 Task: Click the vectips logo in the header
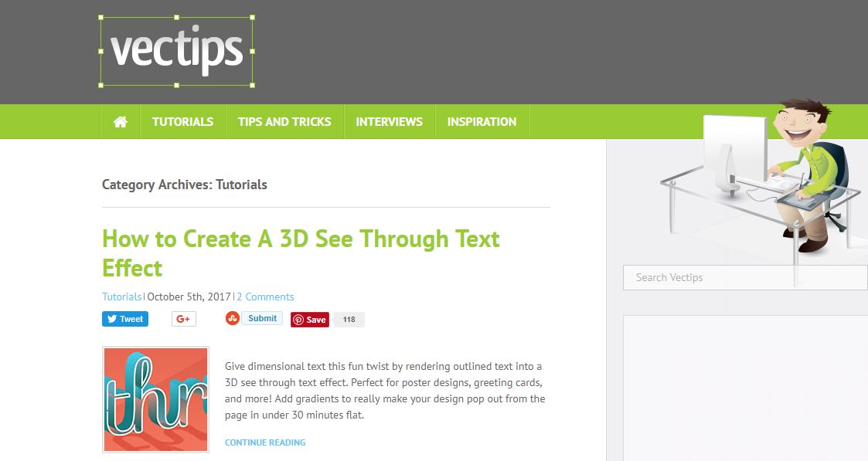(176, 51)
